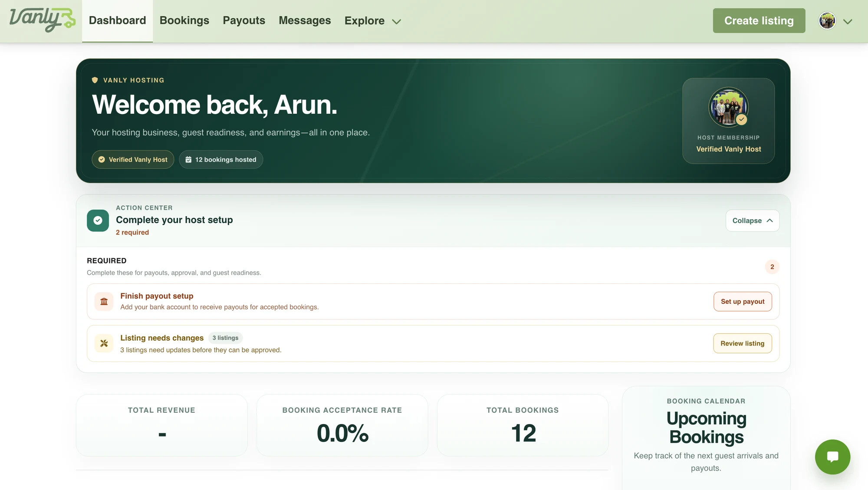Expand the Explore dropdown menu

[x=372, y=21]
